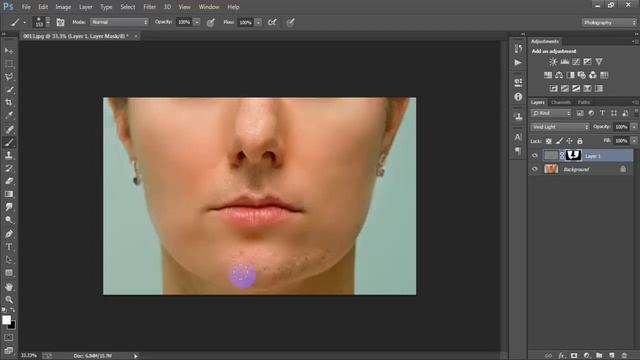Add a Color Balance adjustment

559,75
